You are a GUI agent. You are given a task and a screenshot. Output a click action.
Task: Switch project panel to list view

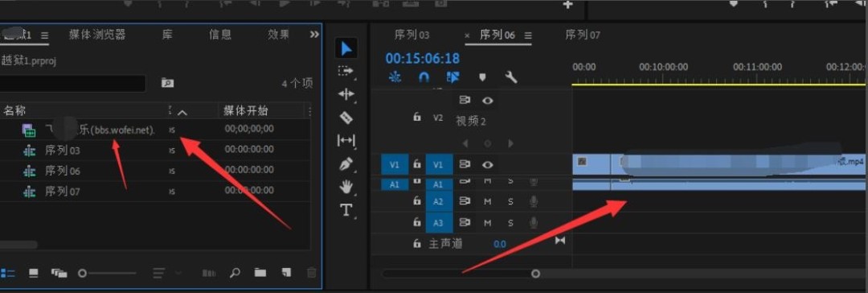(8, 273)
